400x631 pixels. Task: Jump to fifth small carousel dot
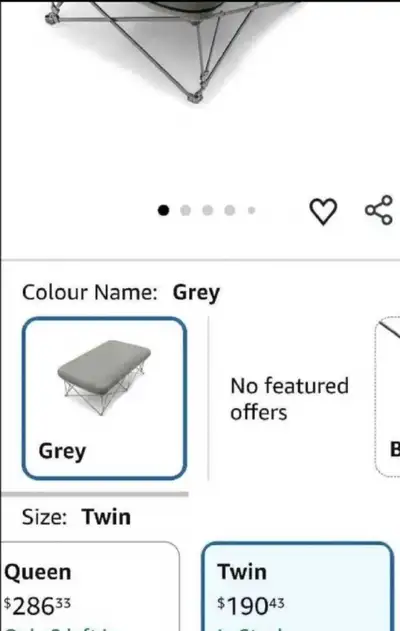(252, 210)
